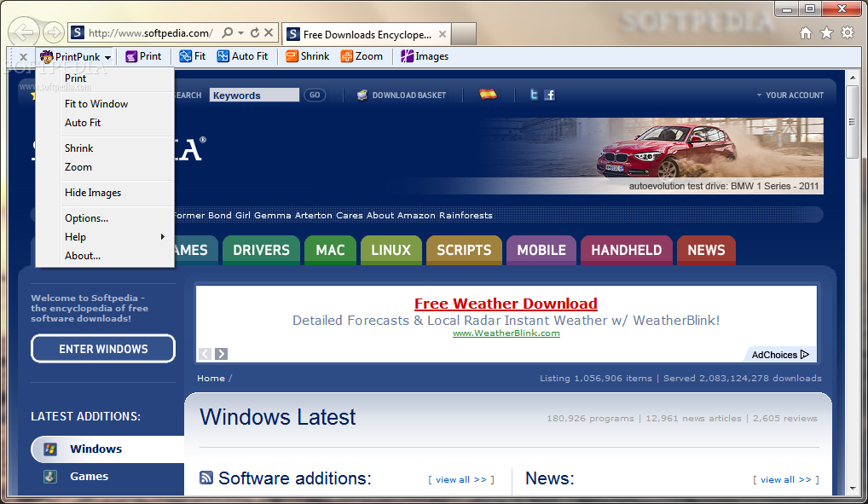
Task: Open a new blank tab
Action: (x=464, y=34)
